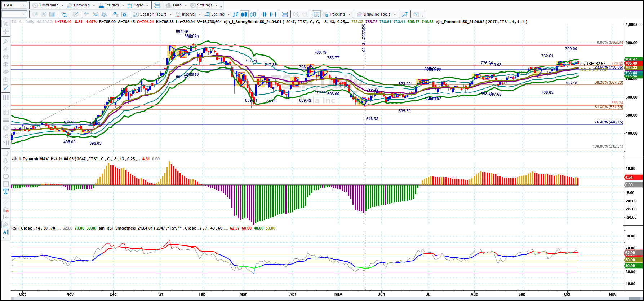Open the Data menu
The image size is (644, 301).
pos(174,5)
